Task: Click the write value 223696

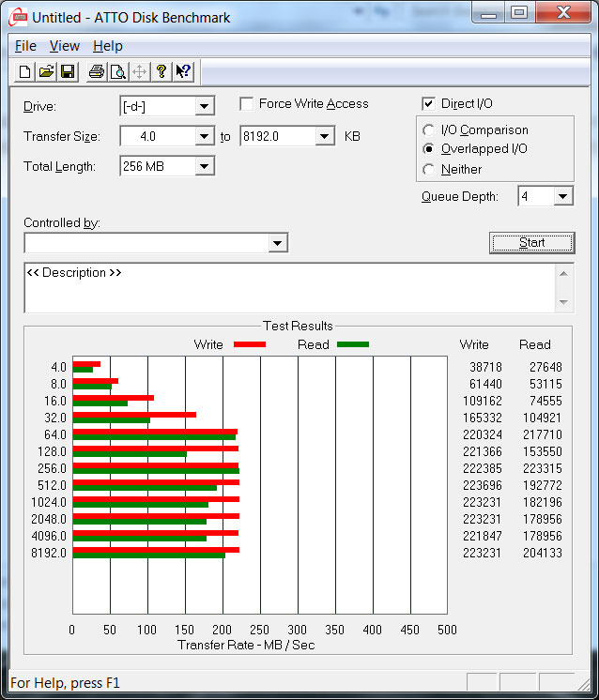Action: 482,485
